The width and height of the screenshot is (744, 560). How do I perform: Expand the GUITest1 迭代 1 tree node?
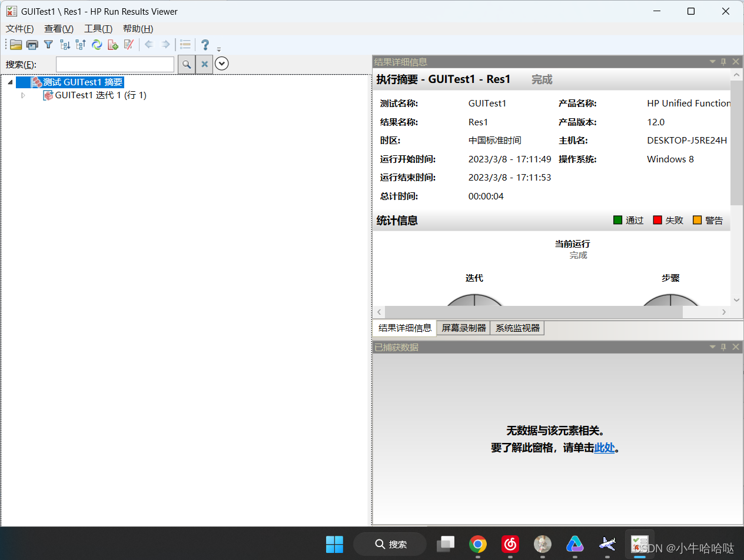click(23, 95)
